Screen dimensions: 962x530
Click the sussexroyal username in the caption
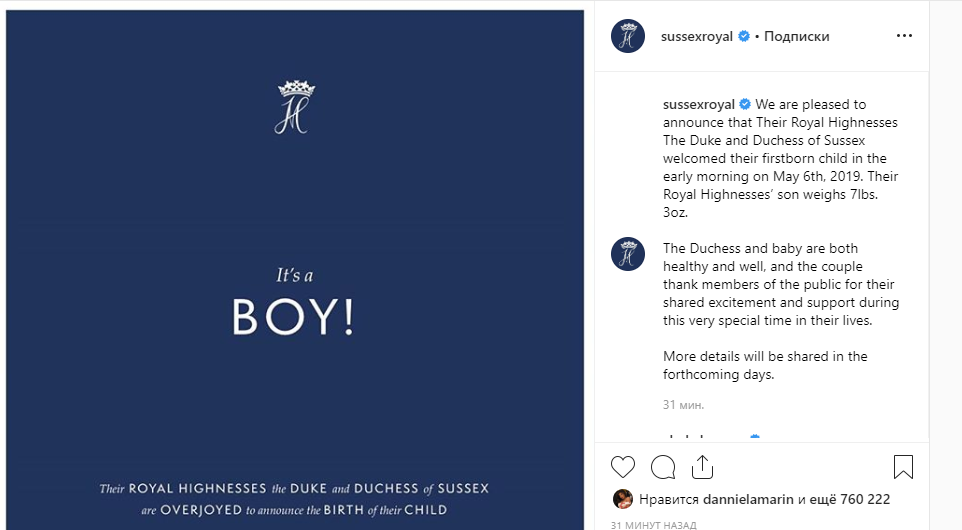(x=699, y=104)
